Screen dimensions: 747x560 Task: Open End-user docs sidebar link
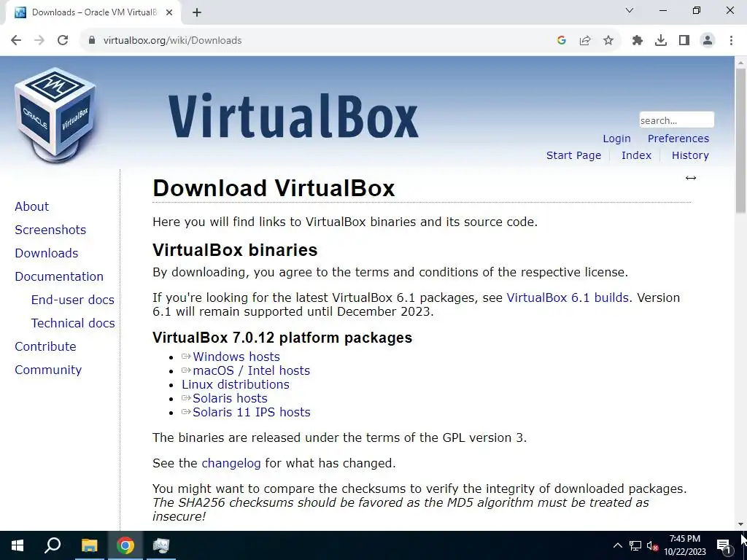tap(73, 300)
